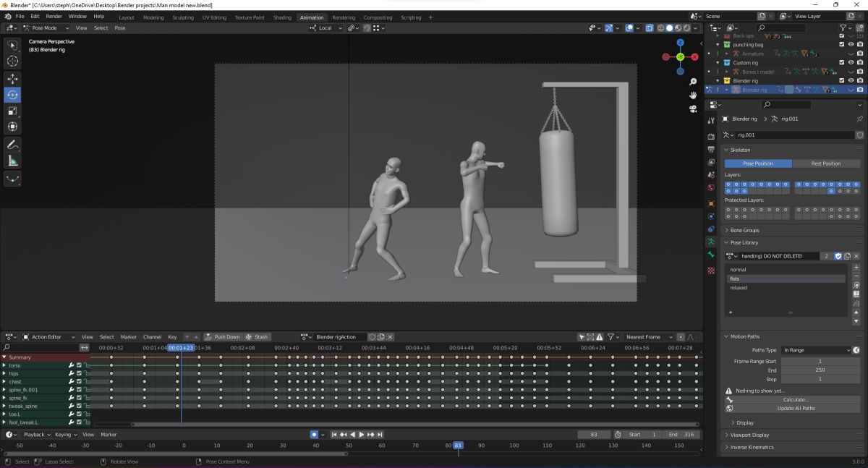Viewport: 868px width, 468px height.
Task: Open the Render properties tab icon
Action: (712, 136)
